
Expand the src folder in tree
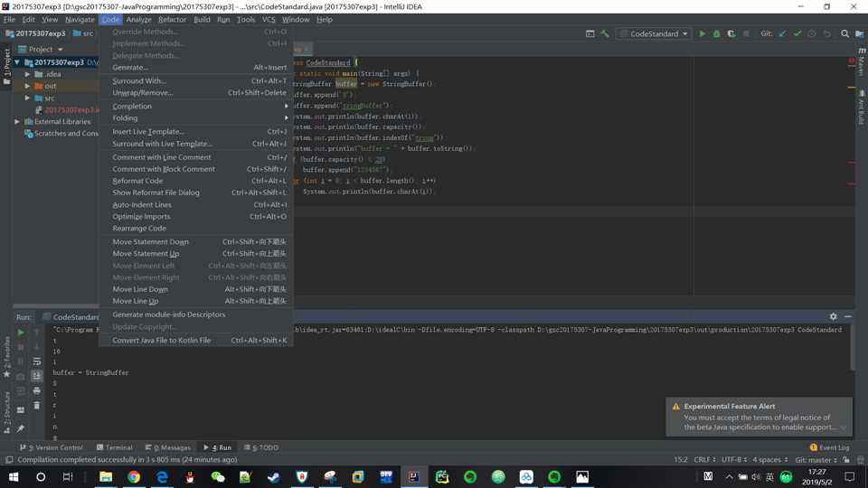[28, 98]
